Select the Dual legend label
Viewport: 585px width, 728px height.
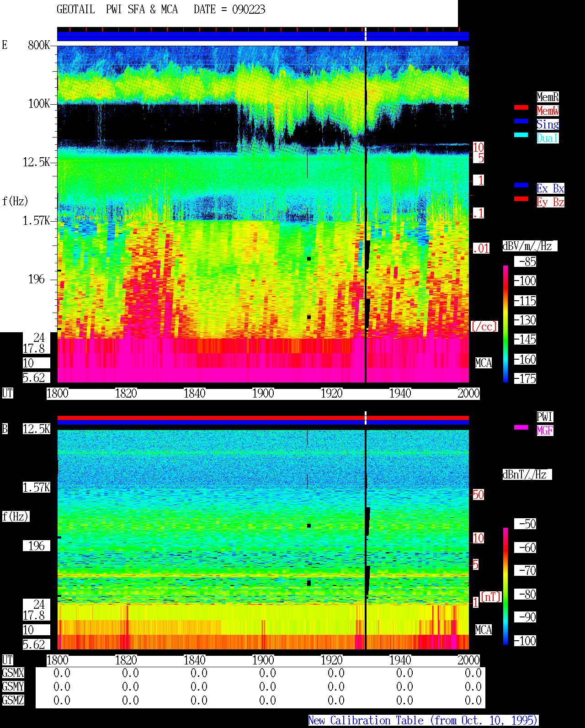pyautogui.click(x=548, y=138)
